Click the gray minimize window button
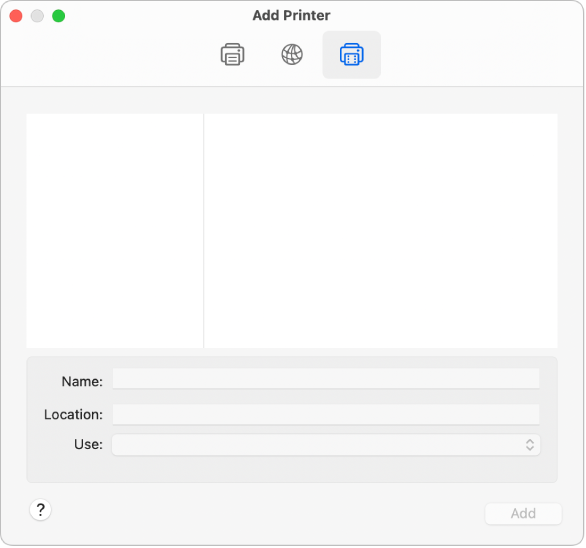 [x=37, y=16]
